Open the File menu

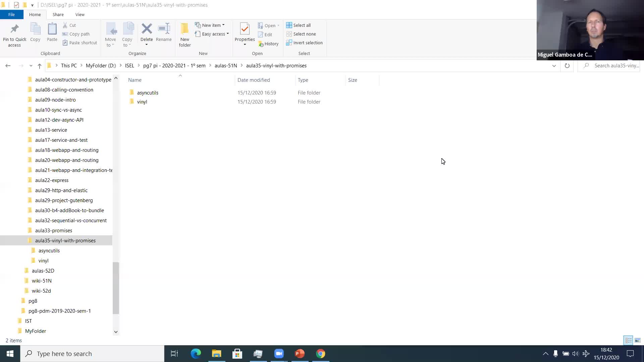[x=11, y=14]
